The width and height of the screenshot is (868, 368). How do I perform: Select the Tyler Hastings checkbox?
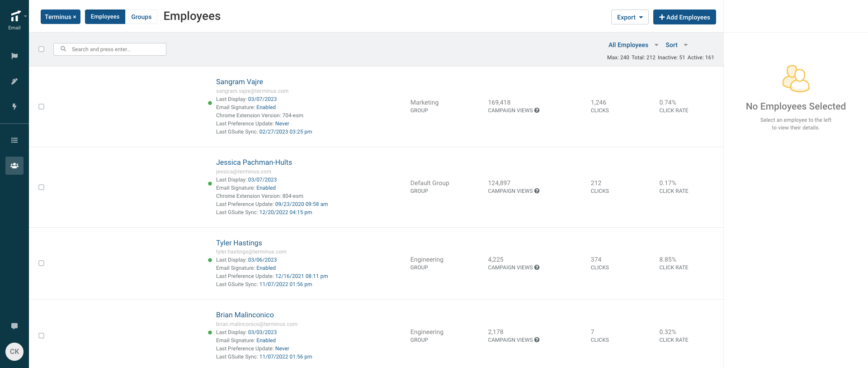click(x=42, y=263)
